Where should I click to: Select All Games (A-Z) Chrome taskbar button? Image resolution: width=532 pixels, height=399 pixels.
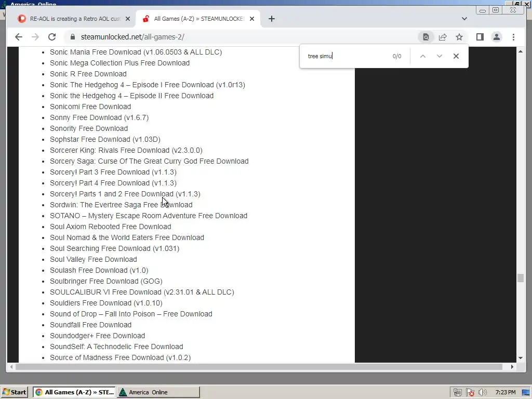(x=74, y=392)
